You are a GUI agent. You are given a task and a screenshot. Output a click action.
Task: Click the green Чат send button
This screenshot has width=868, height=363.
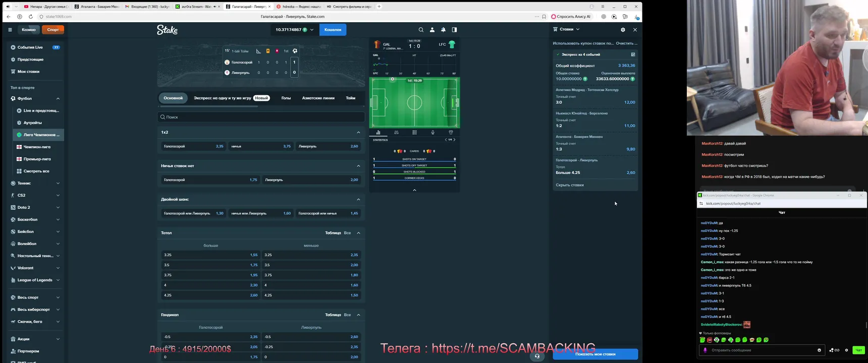[858, 350]
